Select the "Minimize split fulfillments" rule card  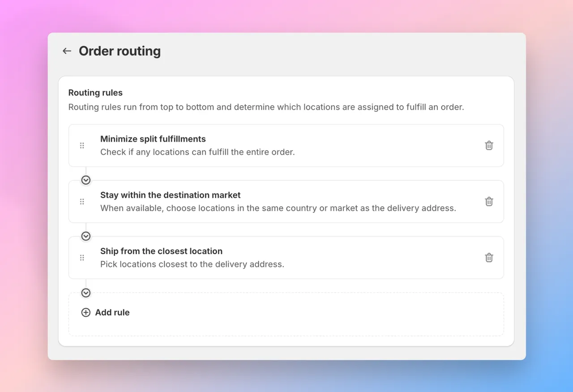[x=286, y=145]
